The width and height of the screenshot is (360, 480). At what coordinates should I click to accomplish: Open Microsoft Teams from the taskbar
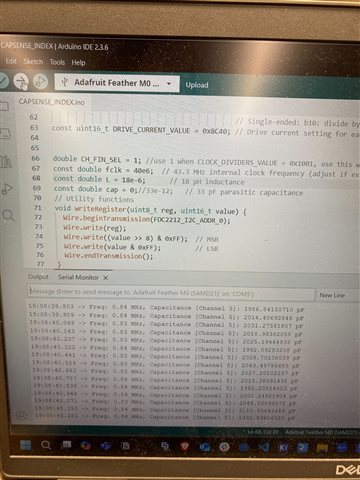106,445
